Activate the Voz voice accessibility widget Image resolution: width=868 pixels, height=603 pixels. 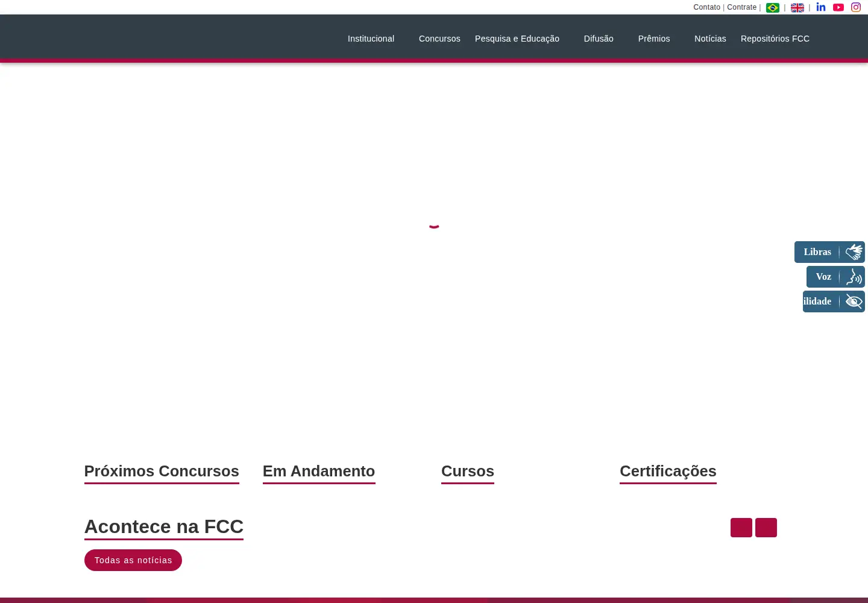pos(835,277)
